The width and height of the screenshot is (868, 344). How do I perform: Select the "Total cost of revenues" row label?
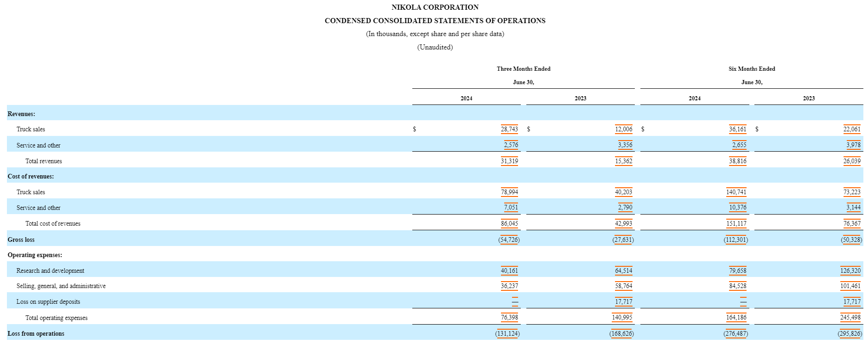click(53, 224)
